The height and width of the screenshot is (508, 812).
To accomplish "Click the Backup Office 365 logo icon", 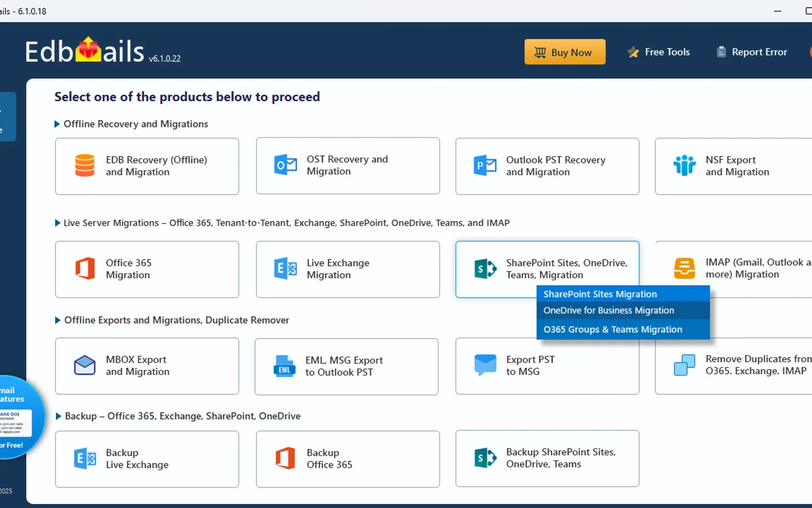I will [285, 458].
